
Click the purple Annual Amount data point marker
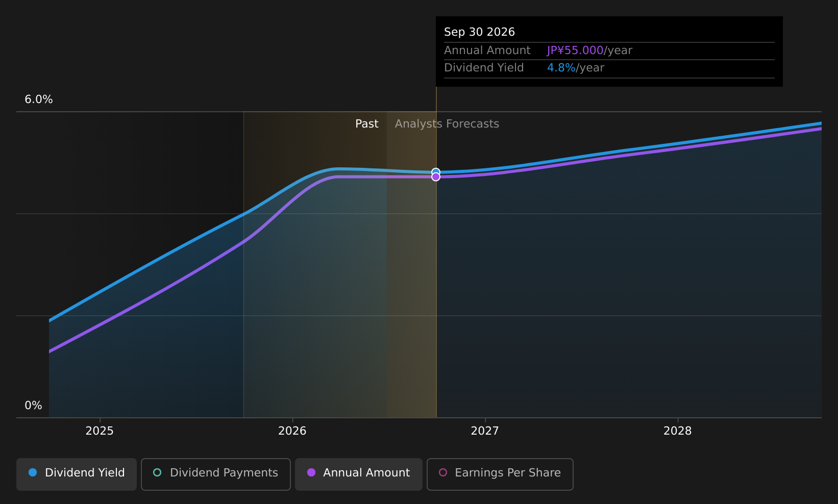pyautogui.click(x=436, y=177)
